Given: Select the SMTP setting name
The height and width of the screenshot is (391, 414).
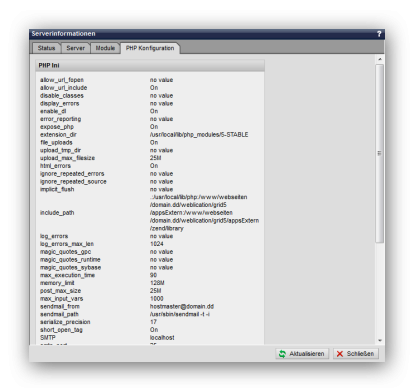Looking at the screenshot, I should point(48,338).
